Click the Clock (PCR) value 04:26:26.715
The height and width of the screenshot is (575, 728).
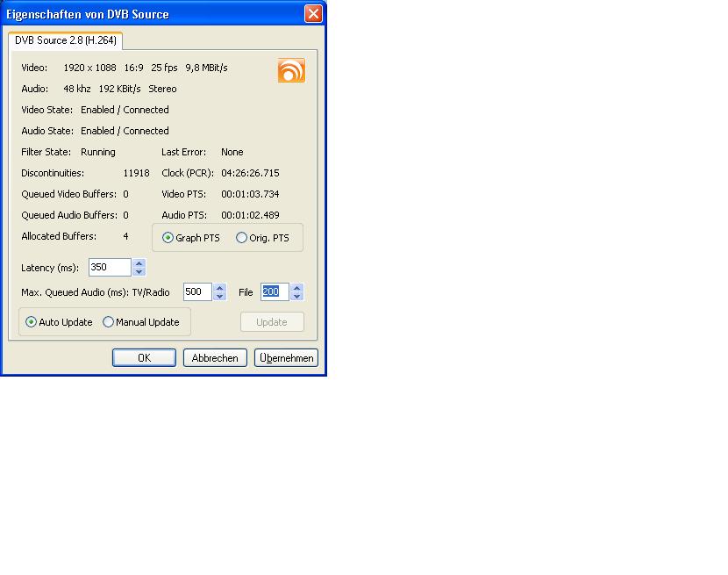point(250,174)
